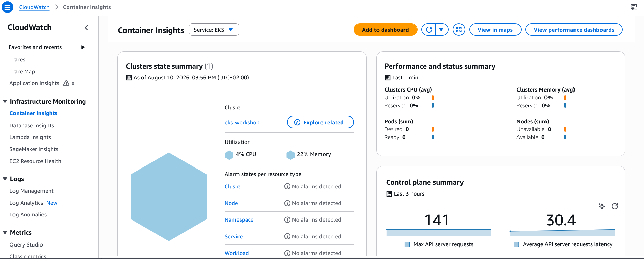Image resolution: width=644 pixels, height=259 pixels.
Task: Select Container Insights in the sidebar
Action: click(33, 113)
